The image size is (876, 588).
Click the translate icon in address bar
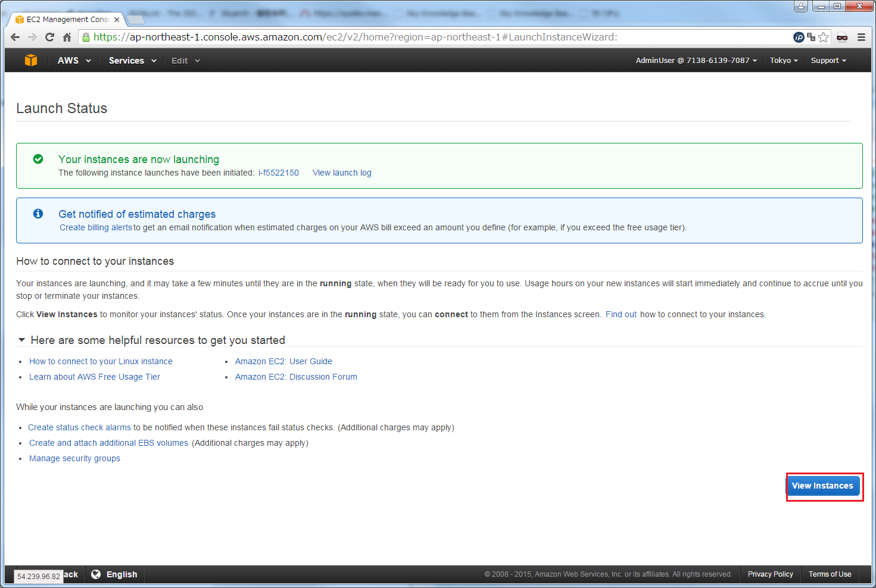click(x=811, y=37)
